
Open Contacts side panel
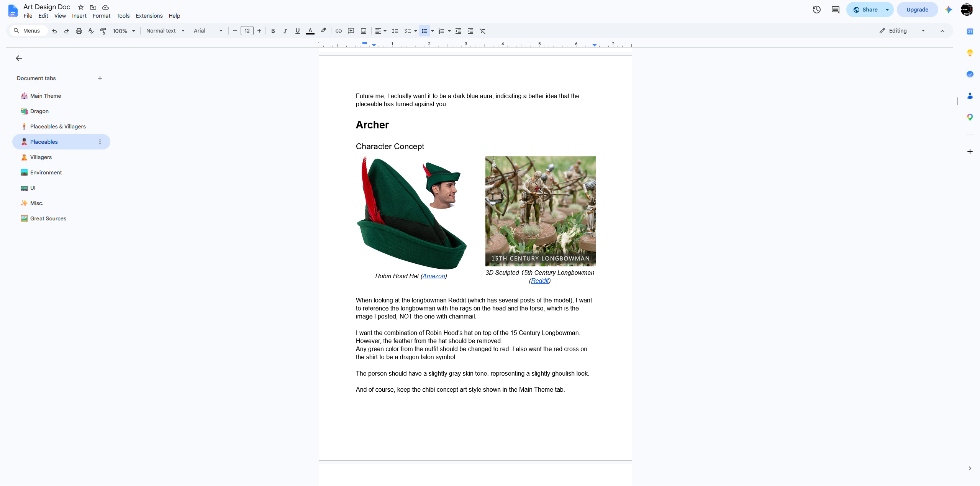point(970,96)
